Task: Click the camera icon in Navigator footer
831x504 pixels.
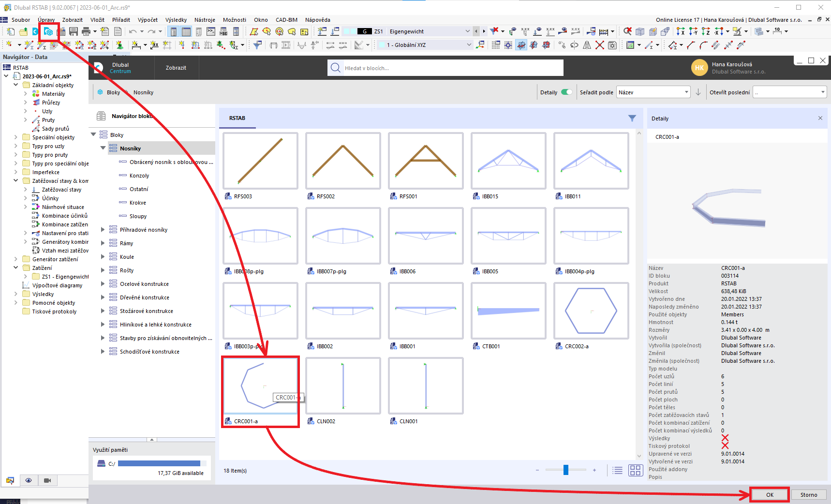Action: 47,480
